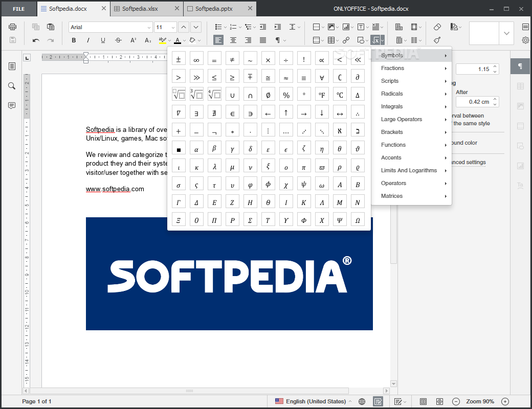
Task: Open the Radicals submenu
Action: coord(411,94)
